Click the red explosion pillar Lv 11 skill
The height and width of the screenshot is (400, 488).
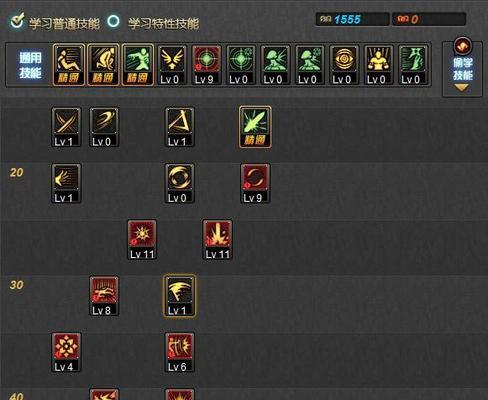tap(217, 240)
